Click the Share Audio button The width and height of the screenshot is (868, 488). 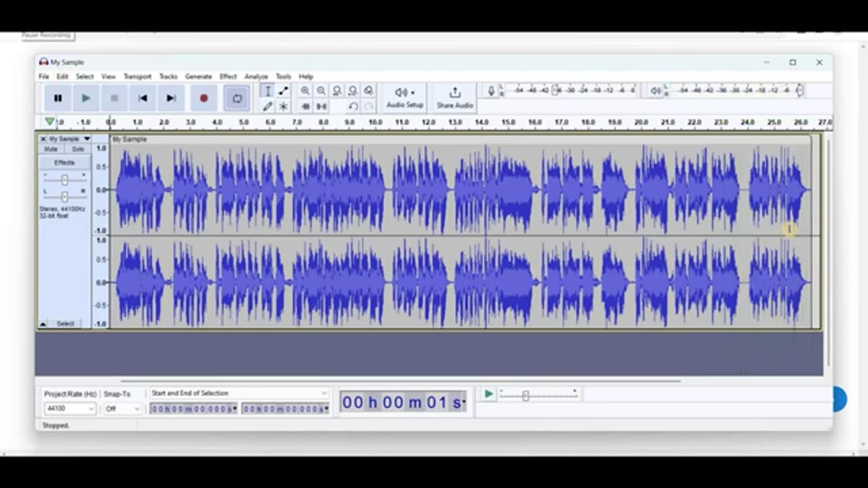point(454,98)
